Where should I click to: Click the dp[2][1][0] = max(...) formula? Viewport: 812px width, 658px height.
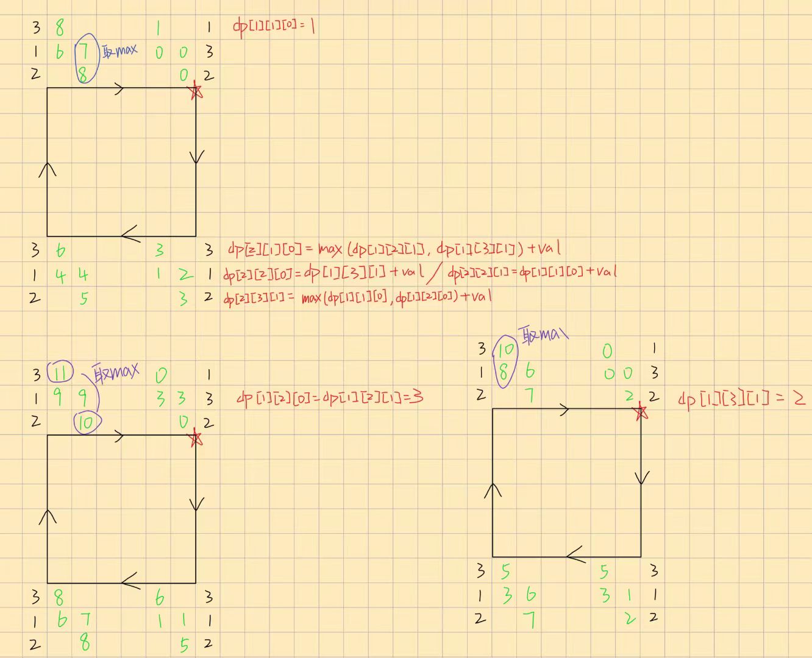tap(394, 249)
